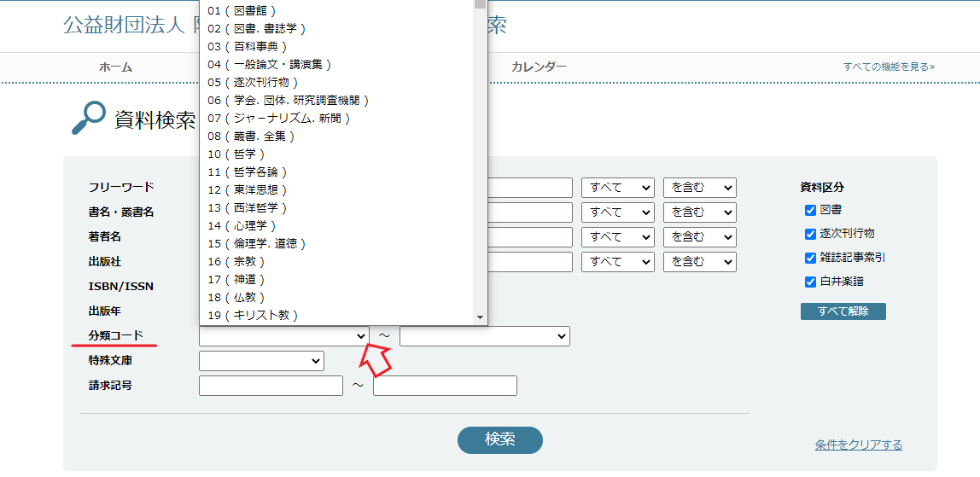Go to the ホーム tab
The height and width of the screenshot is (477, 980).
[x=115, y=67]
